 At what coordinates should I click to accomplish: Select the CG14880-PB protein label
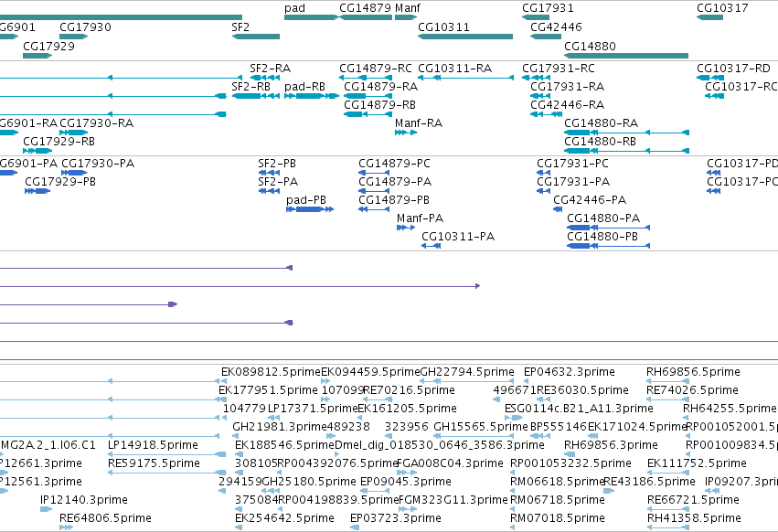[602, 237]
